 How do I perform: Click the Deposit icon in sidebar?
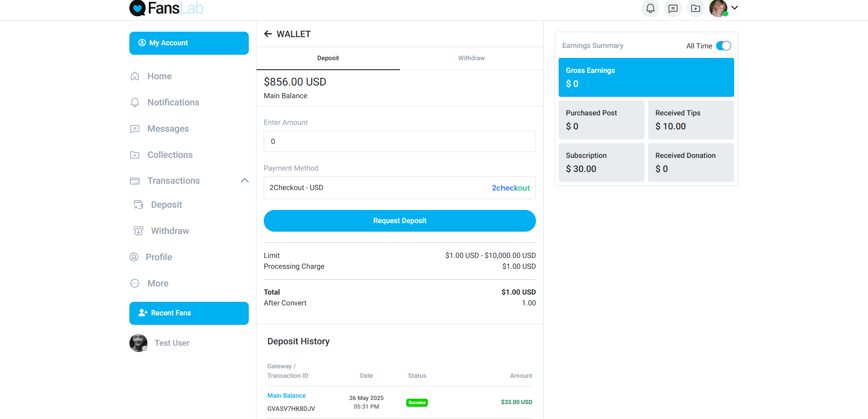coord(138,205)
